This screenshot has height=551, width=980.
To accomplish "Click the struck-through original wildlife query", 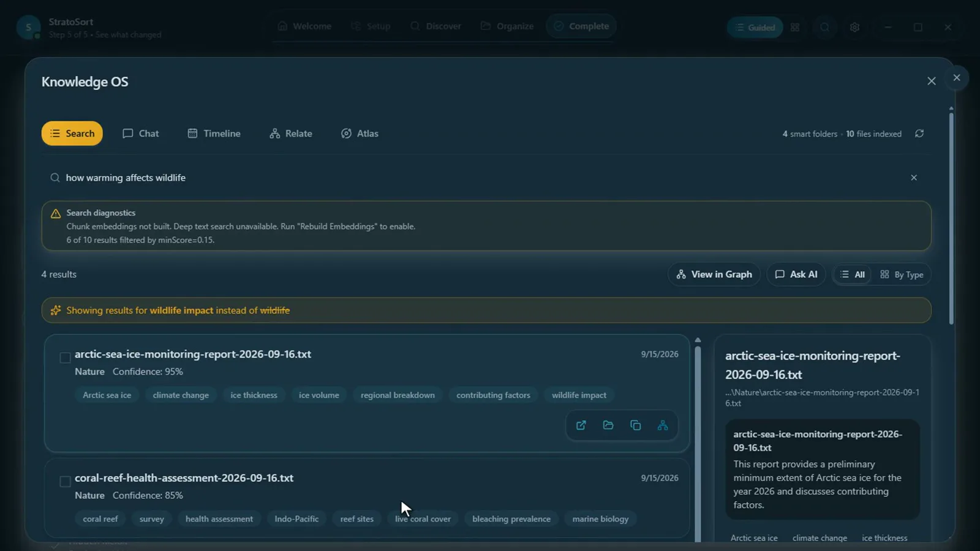I will 274,310.
